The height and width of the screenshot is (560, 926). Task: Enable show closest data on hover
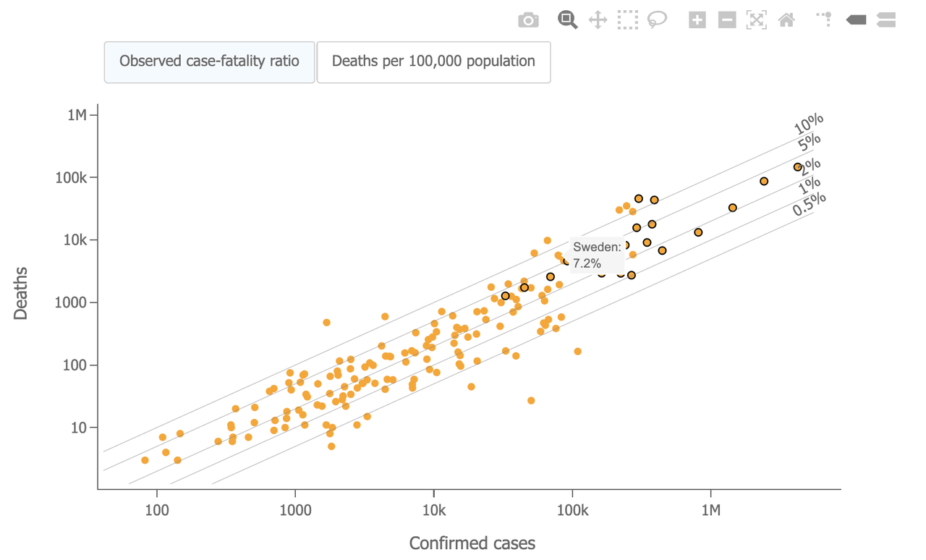tap(857, 20)
